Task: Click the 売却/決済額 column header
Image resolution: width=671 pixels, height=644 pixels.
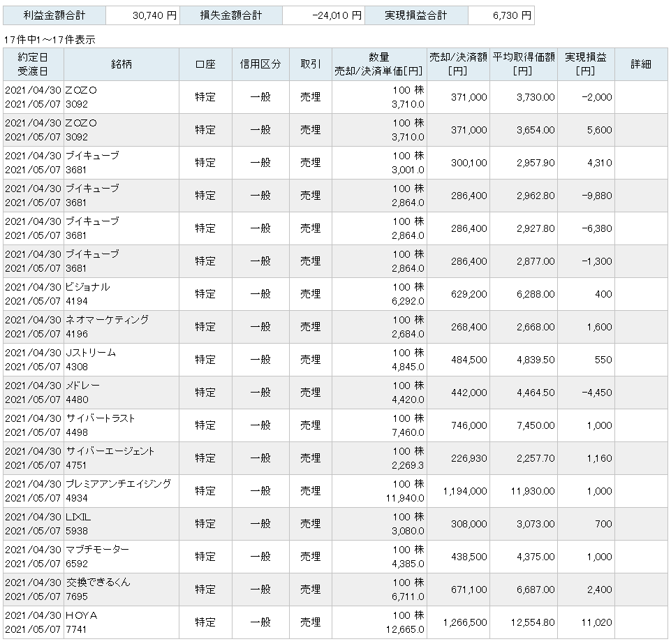Action: point(458,64)
